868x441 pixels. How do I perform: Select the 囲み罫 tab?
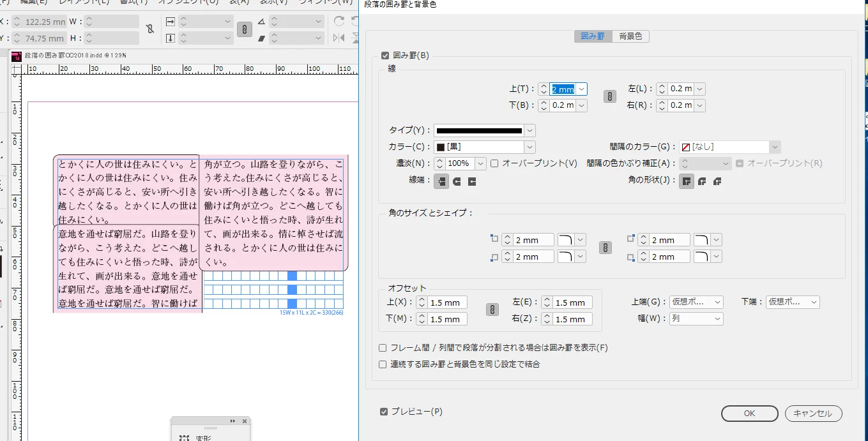[593, 36]
